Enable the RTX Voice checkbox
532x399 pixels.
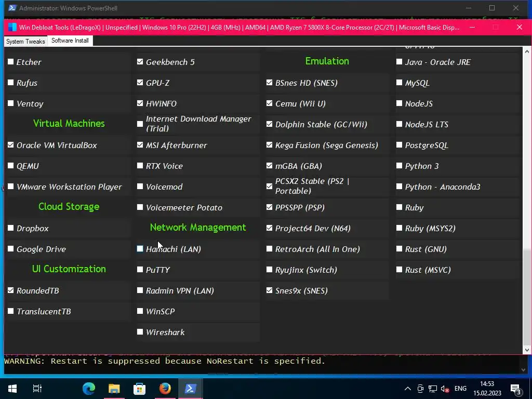click(140, 166)
